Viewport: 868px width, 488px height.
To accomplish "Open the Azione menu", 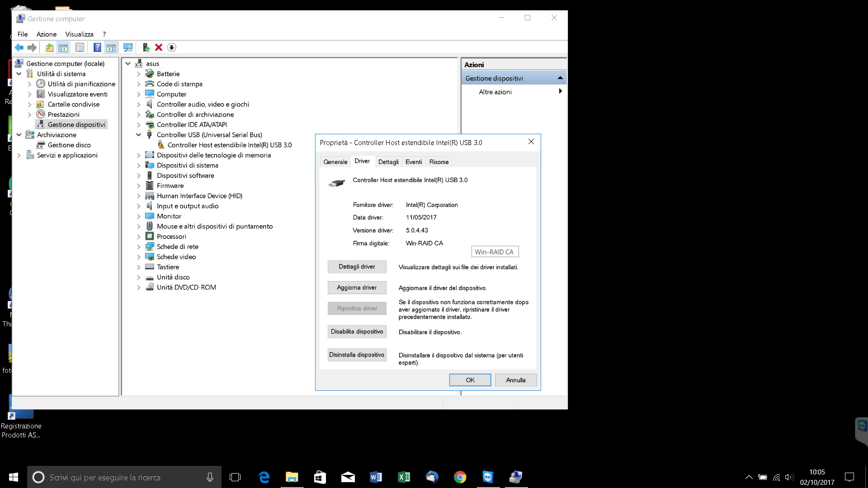I will click(47, 34).
